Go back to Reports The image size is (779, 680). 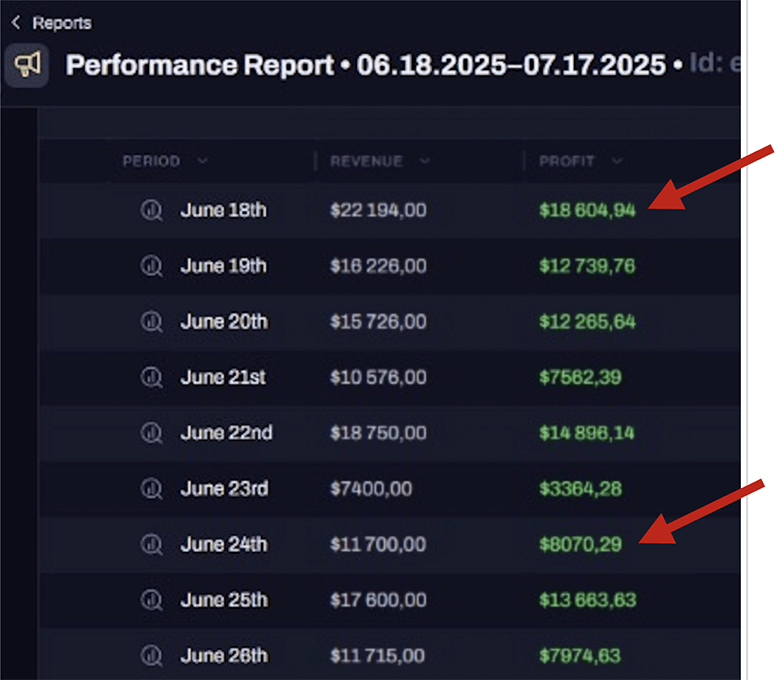[61, 22]
